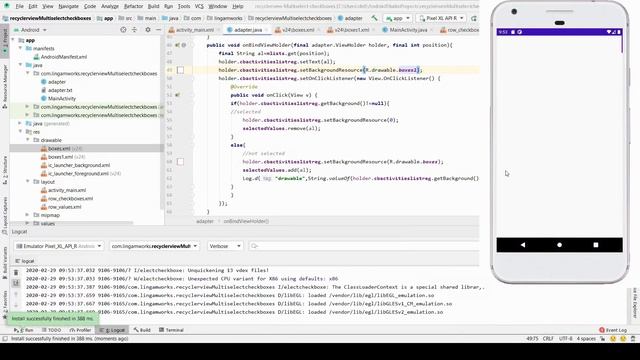Open the Build tool window
This screenshot has height=360, width=640.
tap(142, 330)
